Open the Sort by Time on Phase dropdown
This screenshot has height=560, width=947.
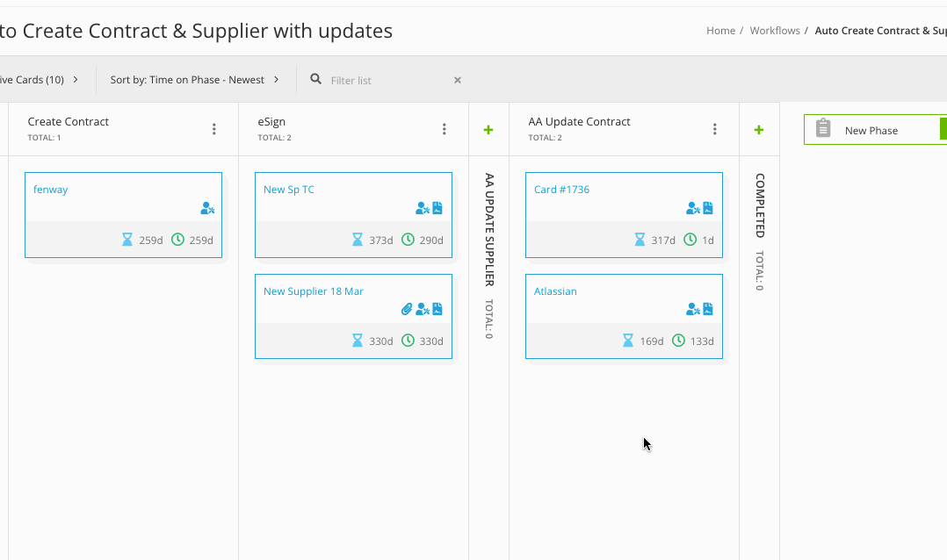pyautogui.click(x=194, y=80)
